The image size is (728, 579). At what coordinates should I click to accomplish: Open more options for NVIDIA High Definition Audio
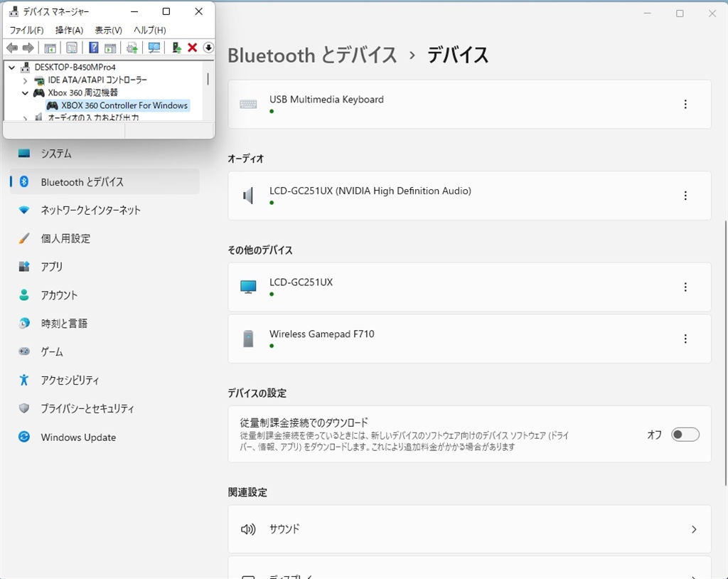click(685, 196)
